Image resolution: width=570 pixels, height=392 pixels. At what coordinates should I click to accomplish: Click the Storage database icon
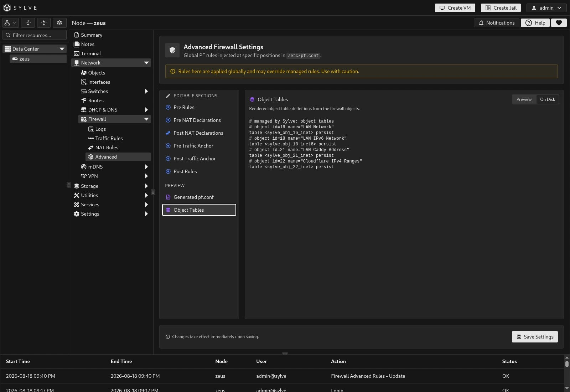77,186
